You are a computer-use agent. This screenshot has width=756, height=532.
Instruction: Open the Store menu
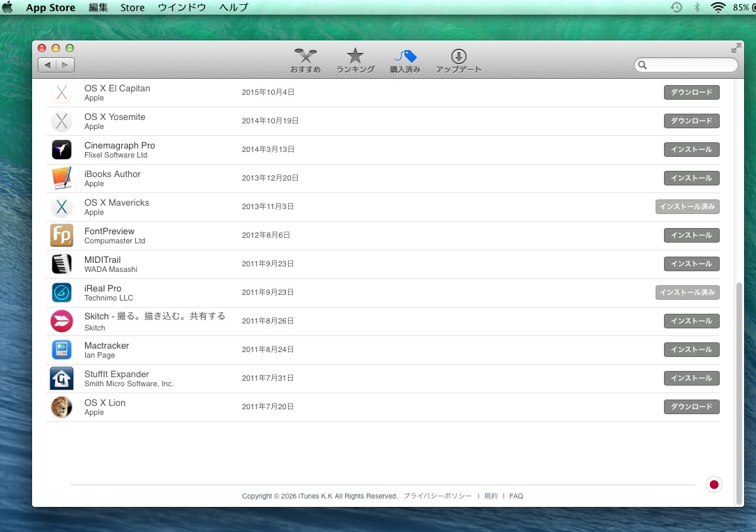click(133, 8)
